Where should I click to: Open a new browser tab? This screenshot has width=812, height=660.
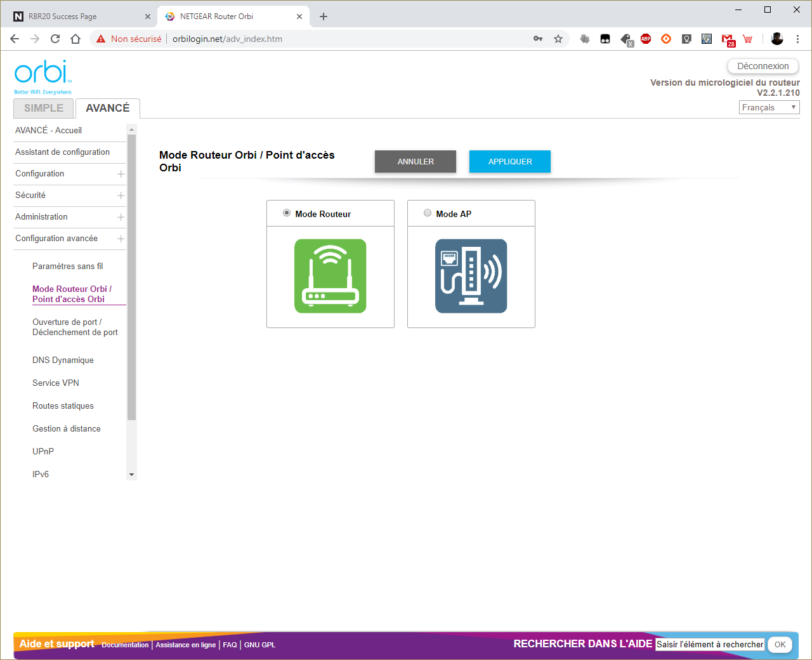pyautogui.click(x=324, y=16)
